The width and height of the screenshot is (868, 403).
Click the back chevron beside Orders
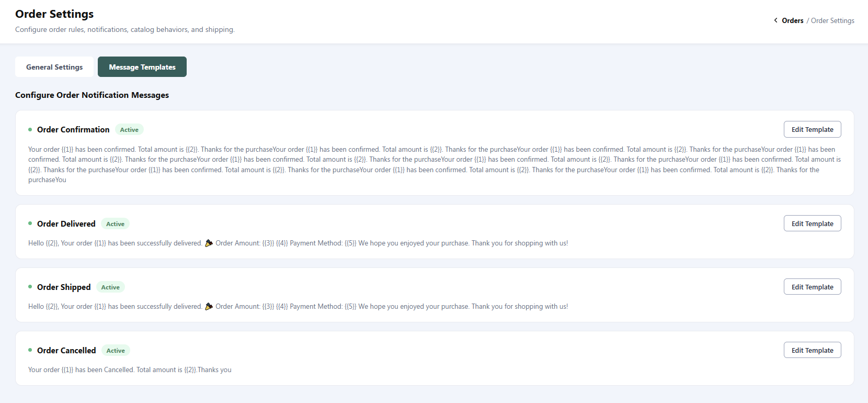click(x=775, y=20)
